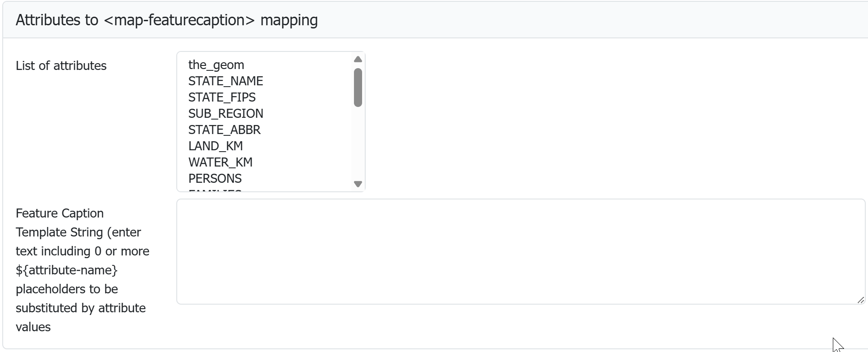Click the LAND_KM attribute

click(216, 146)
